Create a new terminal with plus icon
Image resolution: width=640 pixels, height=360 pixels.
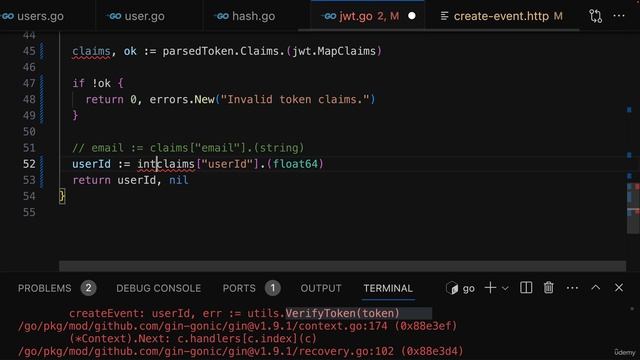490,288
